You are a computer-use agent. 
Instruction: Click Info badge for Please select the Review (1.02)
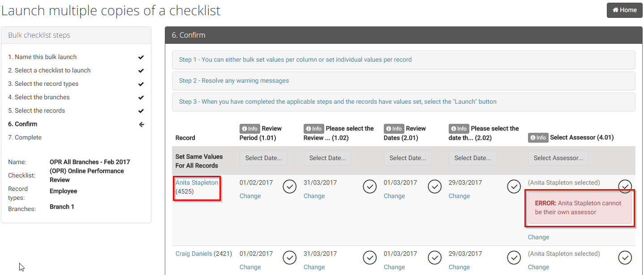click(313, 129)
